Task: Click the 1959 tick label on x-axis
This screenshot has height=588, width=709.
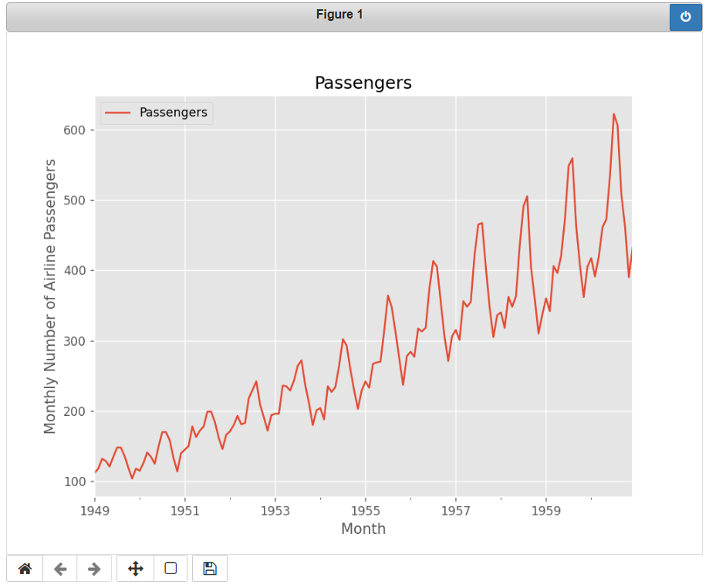Action: click(x=546, y=510)
